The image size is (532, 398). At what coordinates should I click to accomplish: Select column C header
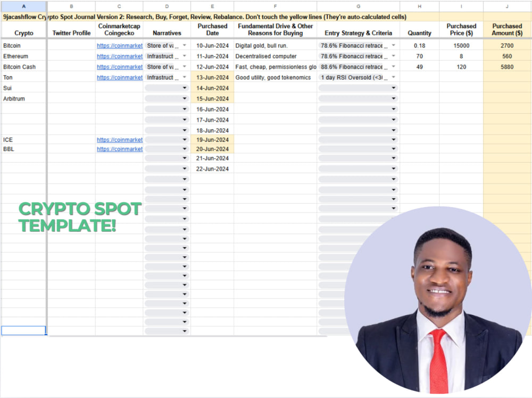(x=119, y=6)
